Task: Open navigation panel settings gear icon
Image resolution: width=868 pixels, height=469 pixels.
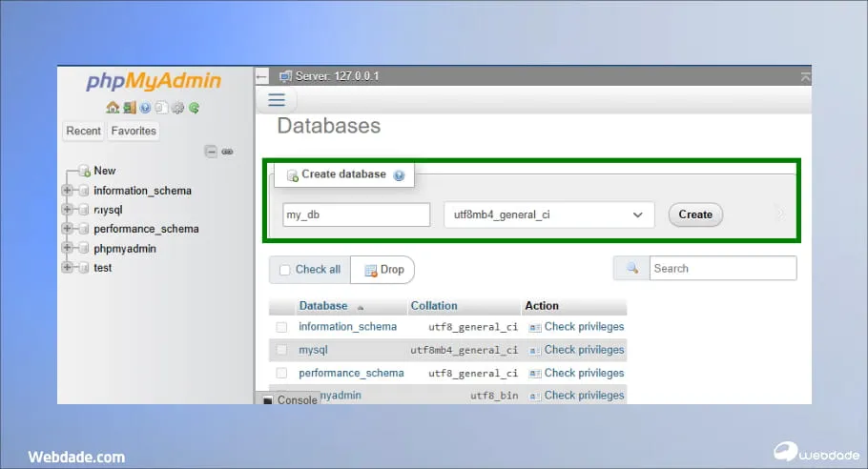Action: coord(177,108)
